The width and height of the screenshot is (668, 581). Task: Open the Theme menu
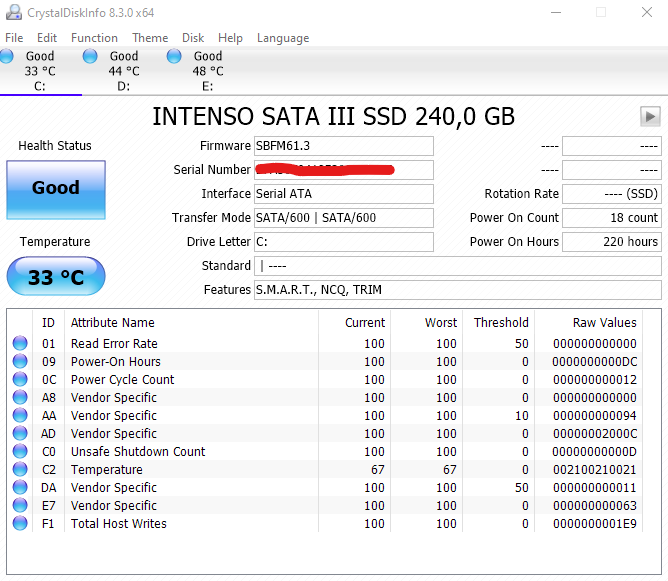pos(150,38)
